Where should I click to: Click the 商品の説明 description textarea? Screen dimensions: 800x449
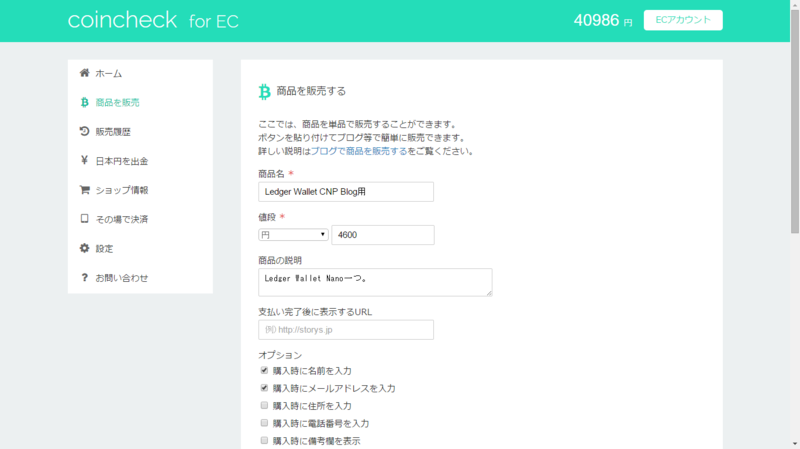[x=375, y=282]
